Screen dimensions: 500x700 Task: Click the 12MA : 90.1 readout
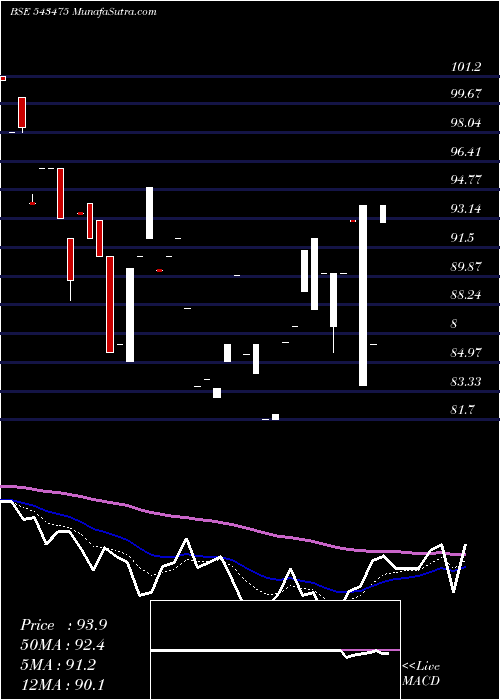(x=62, y=685)
